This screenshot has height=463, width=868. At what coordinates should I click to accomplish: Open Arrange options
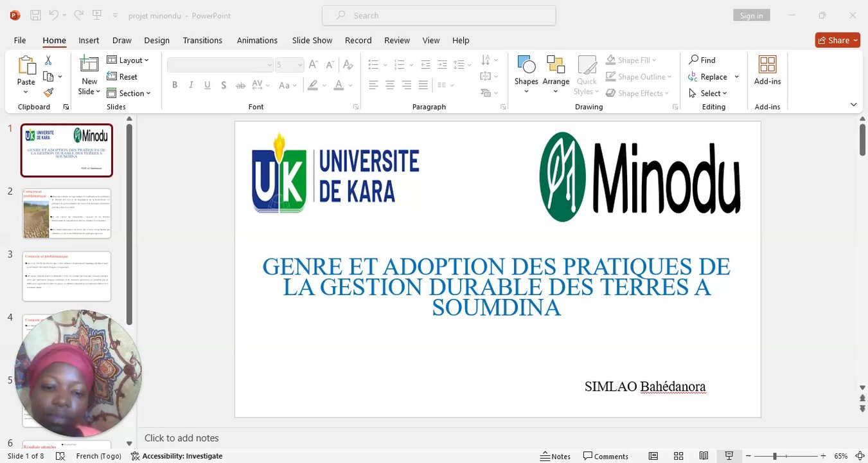(x=556, y=75)
